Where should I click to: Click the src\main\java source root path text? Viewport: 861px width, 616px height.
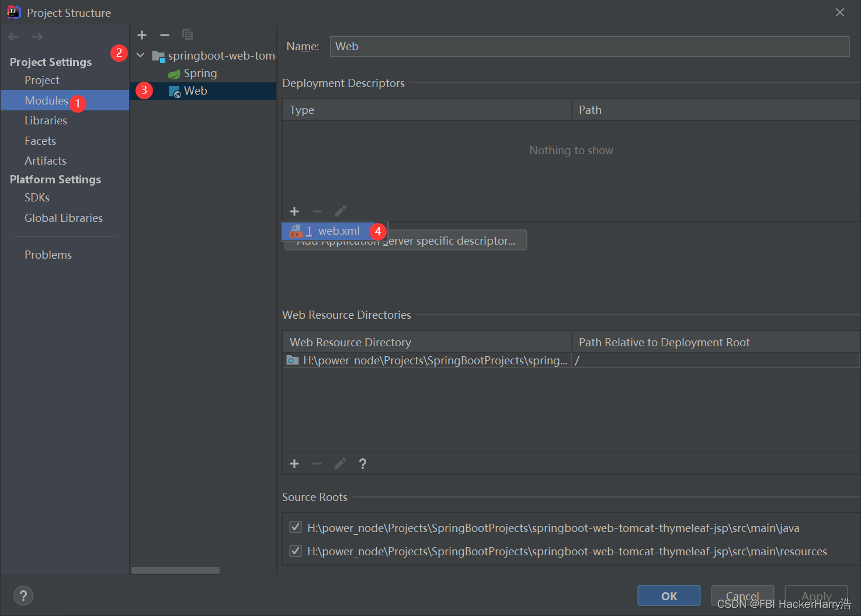[553, 528]
